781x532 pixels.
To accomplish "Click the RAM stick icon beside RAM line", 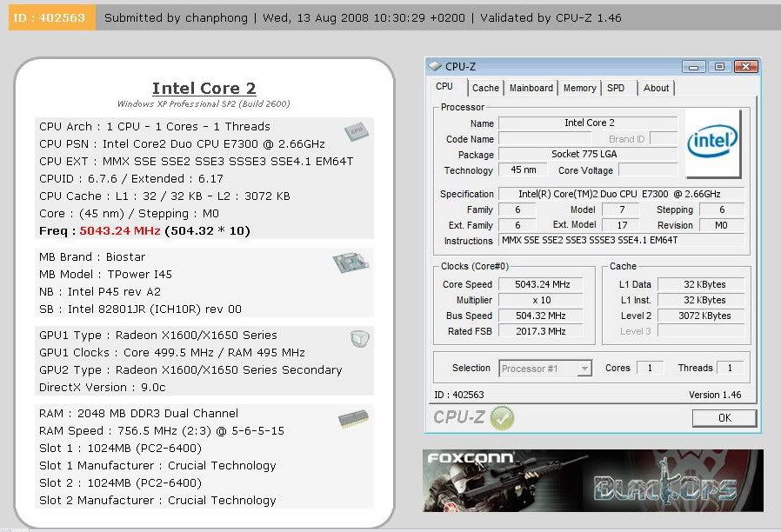I will click(354, 418).
